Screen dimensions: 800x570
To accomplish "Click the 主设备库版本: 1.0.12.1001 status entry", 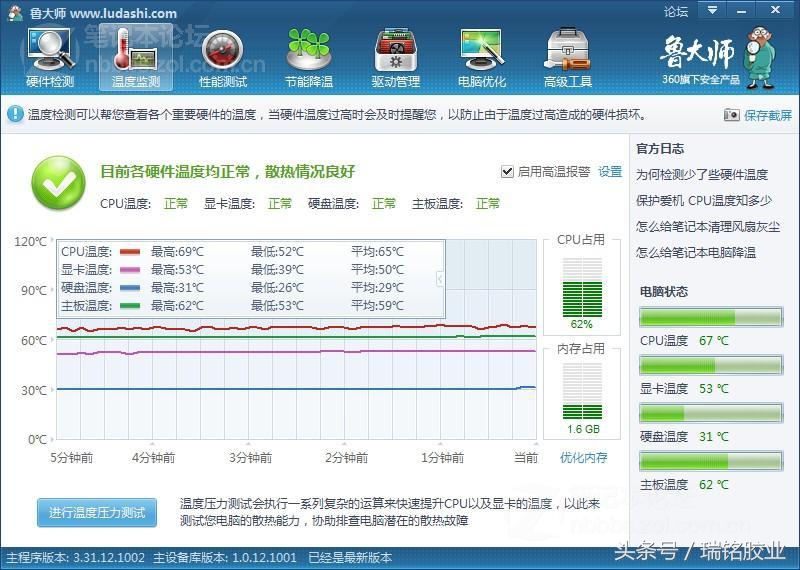I will point(225,558).
